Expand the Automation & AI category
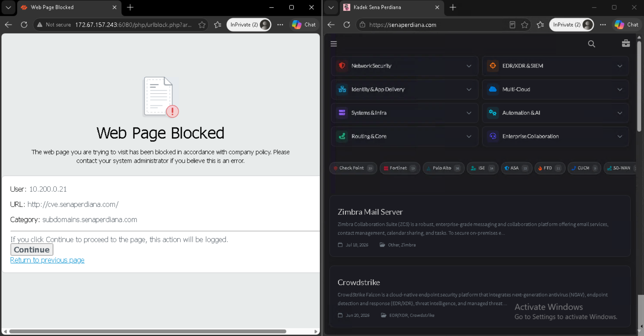 [x=555, y=113]
